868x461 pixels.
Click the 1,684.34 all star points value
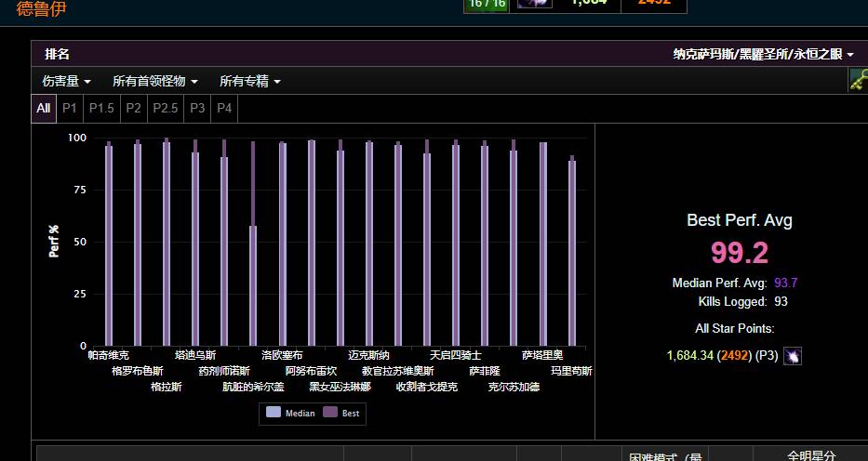click(690, 355)
